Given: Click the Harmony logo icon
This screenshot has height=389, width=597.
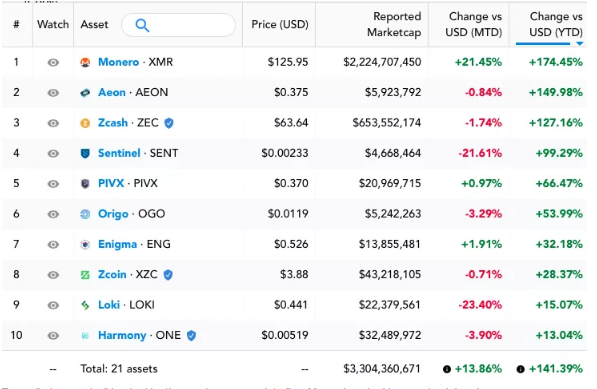Looking at the screenshot, I should click(x=85, y=336).
